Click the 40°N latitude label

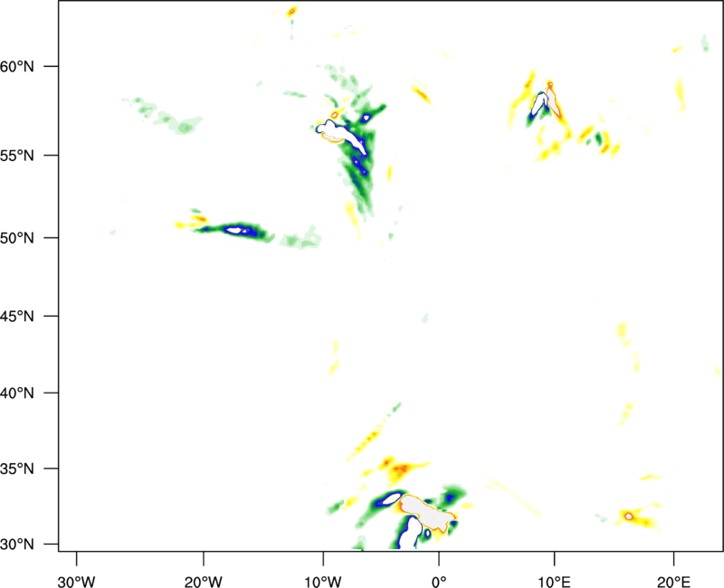click(x=17, y=394)
